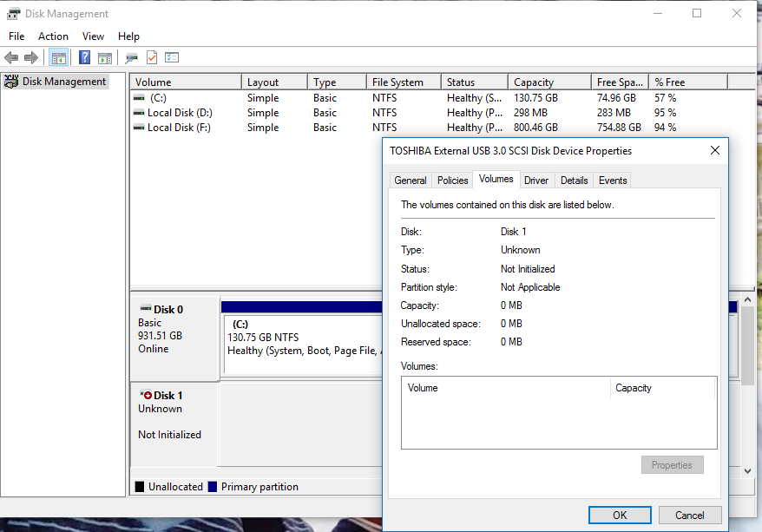Click the drive icon next to (C:) volume
The width and height of the screenshot is (762, 532).
139,98
